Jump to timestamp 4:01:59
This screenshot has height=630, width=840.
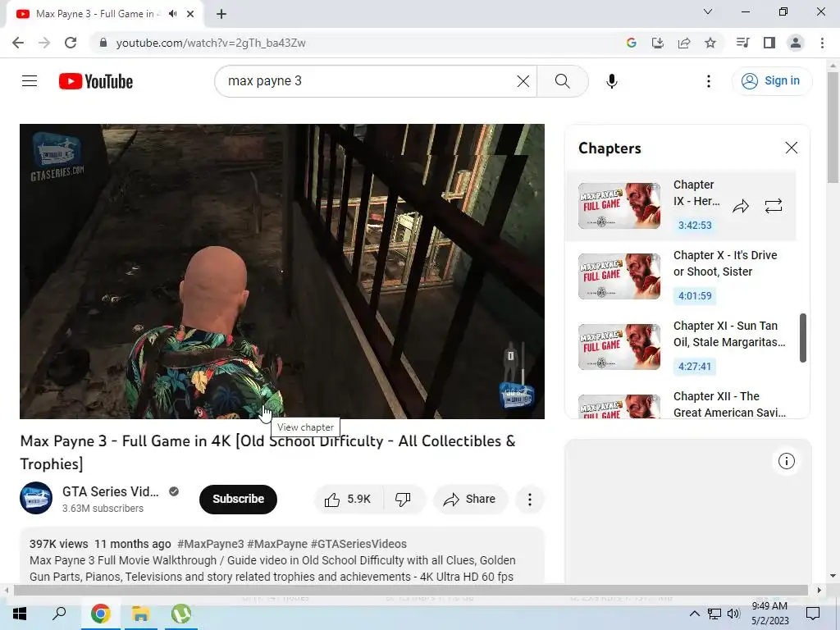695,295
